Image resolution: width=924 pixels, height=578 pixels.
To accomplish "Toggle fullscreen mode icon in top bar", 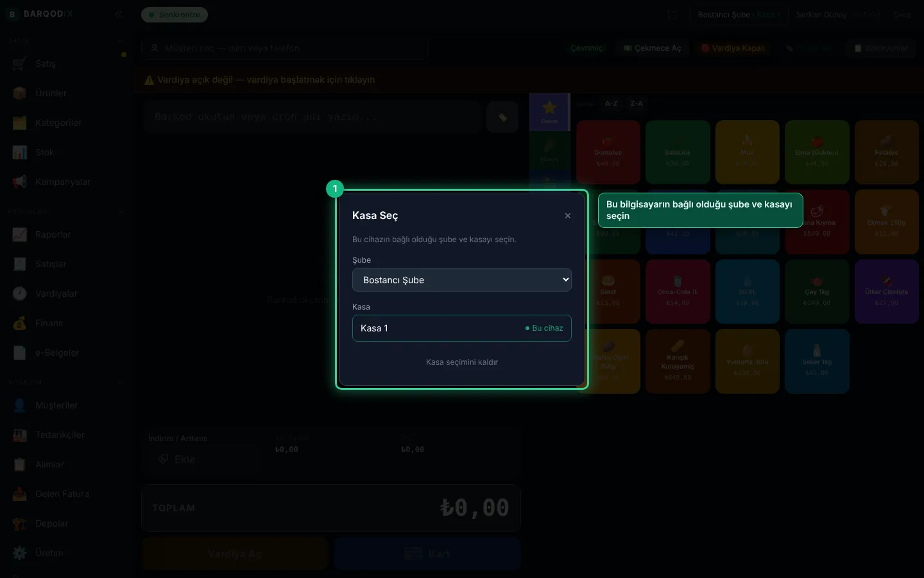I will pyautogui.click(x=672, y=15).
